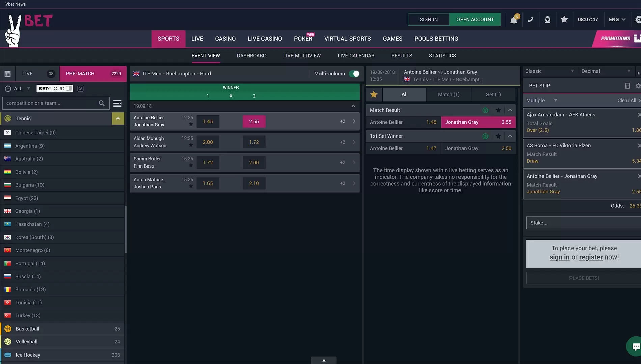Open favorites star in top header
641x364 pixels.
pyautogui.click(x=564, y=19)
